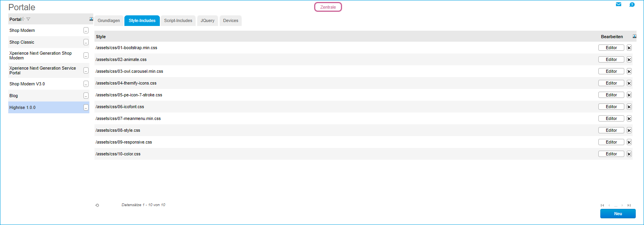Click the Style column header
Image resolution: width=644 pixels, height=225 pixels.
101,37
